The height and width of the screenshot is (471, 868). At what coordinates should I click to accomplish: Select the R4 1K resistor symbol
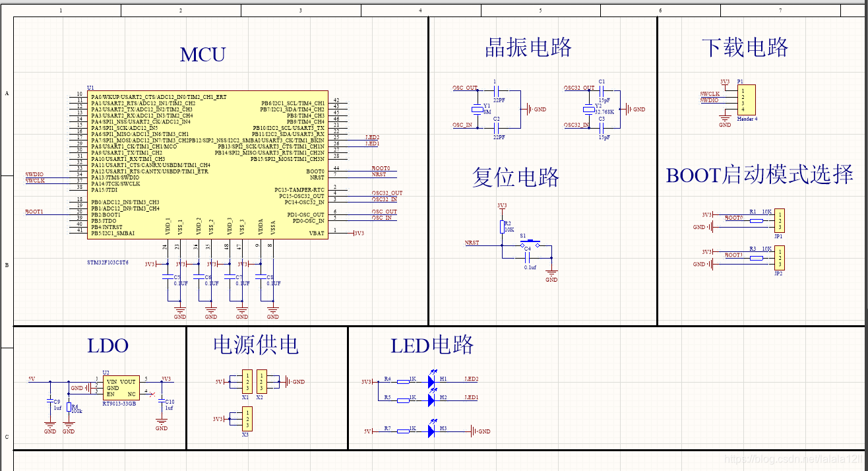[x=402, y=381]
